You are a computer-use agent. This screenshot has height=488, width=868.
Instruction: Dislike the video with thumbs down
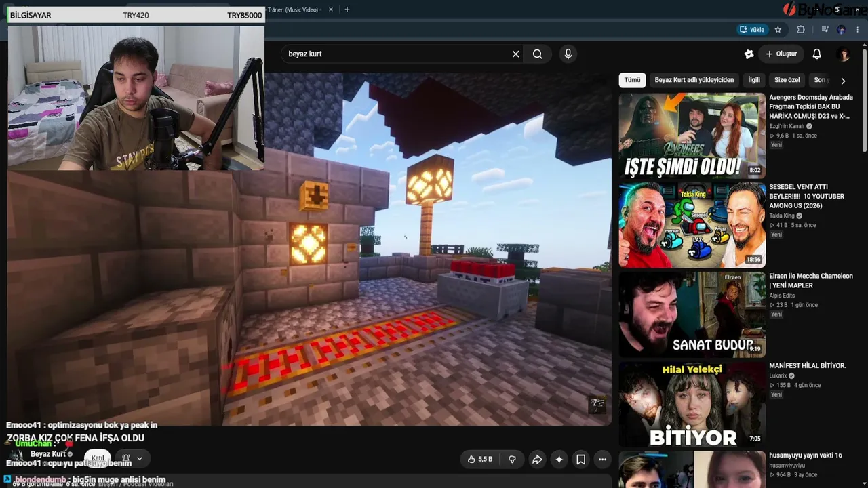click(x=512, y=460)
